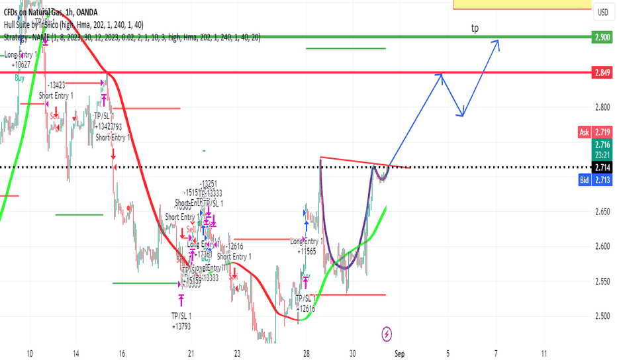
Task: Click the green Buy label below +10627
Action: coord(20,78)
